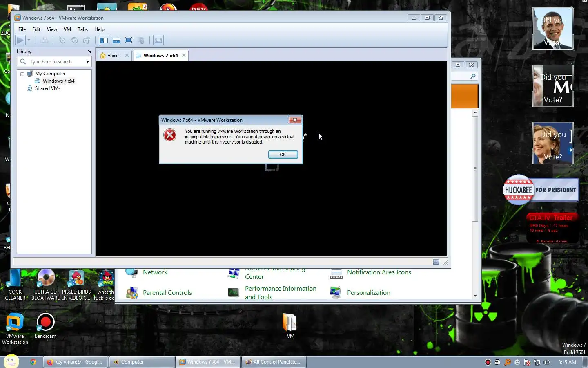Open Chrome from the taskbar
Screen dimensions: 588x368
coord(33,362)
